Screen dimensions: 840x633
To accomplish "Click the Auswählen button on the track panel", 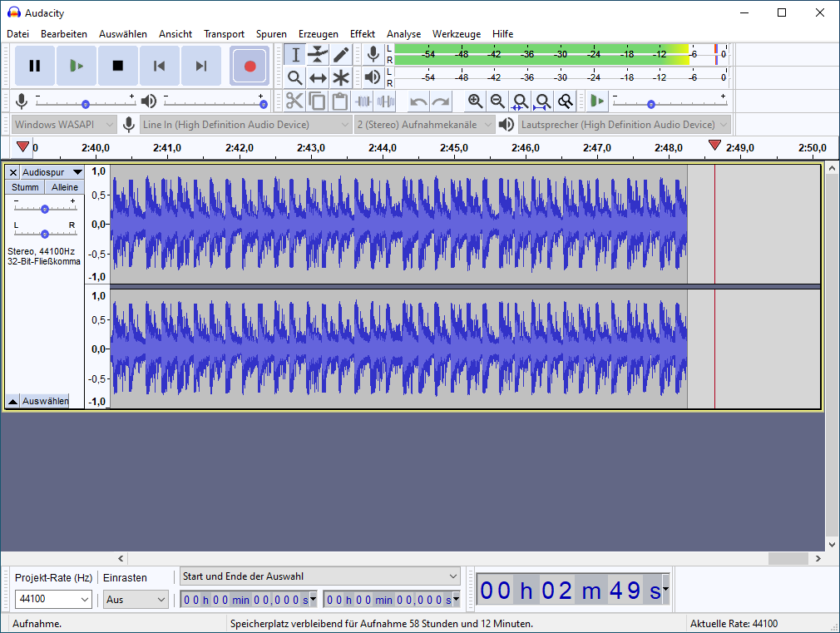I will [45, 401].
